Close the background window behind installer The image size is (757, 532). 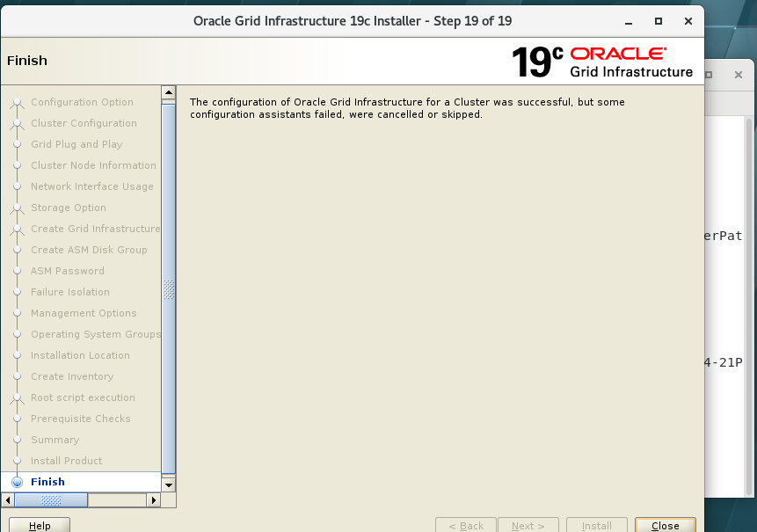(x=739, y=75)
